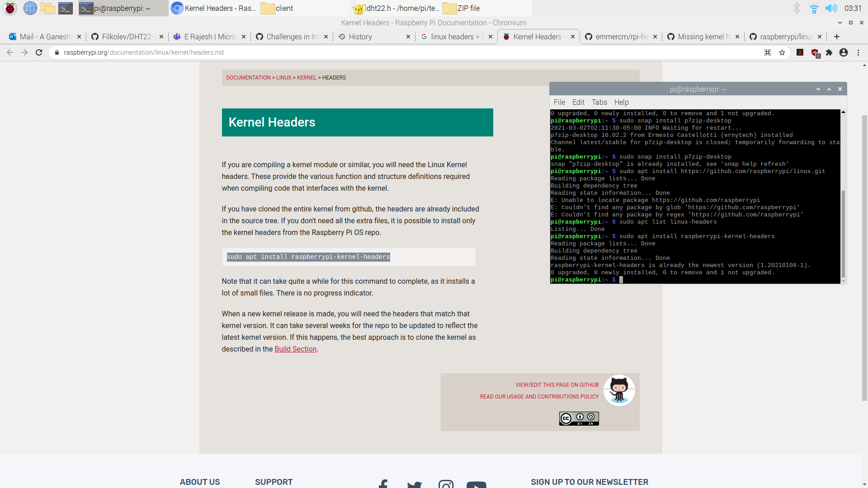The image size is (868, 488).
Task: Open the Chromium profile icon
Action: tap(844, 52)
